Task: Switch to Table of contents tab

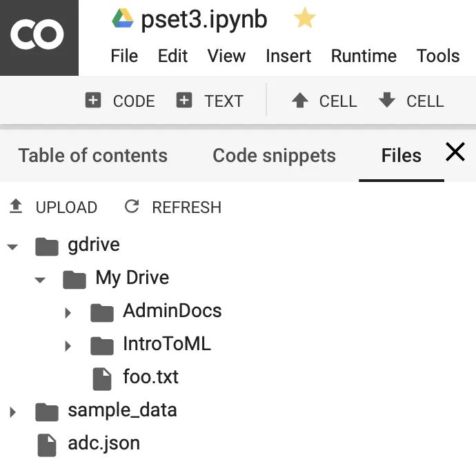Action: (92, 156)
